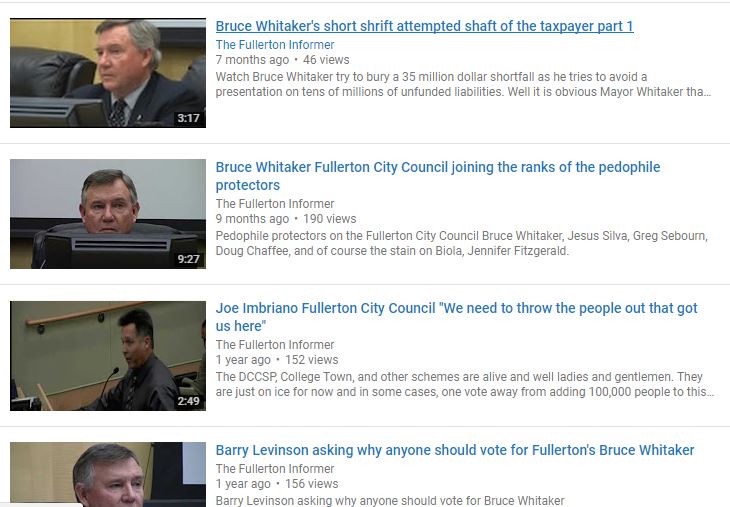Click the thumbnail of the 3:17 video

point(108,73)
